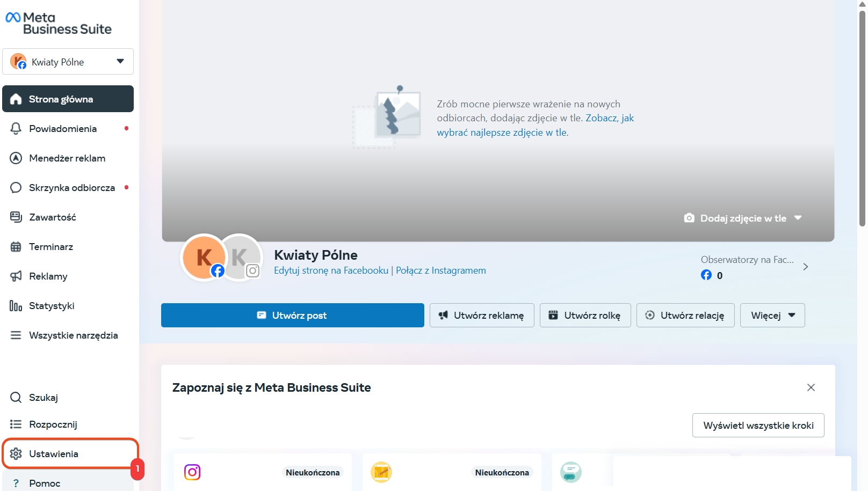
Task: Click the Reklamy megaphone icon
Action: (x=16, y=276)
